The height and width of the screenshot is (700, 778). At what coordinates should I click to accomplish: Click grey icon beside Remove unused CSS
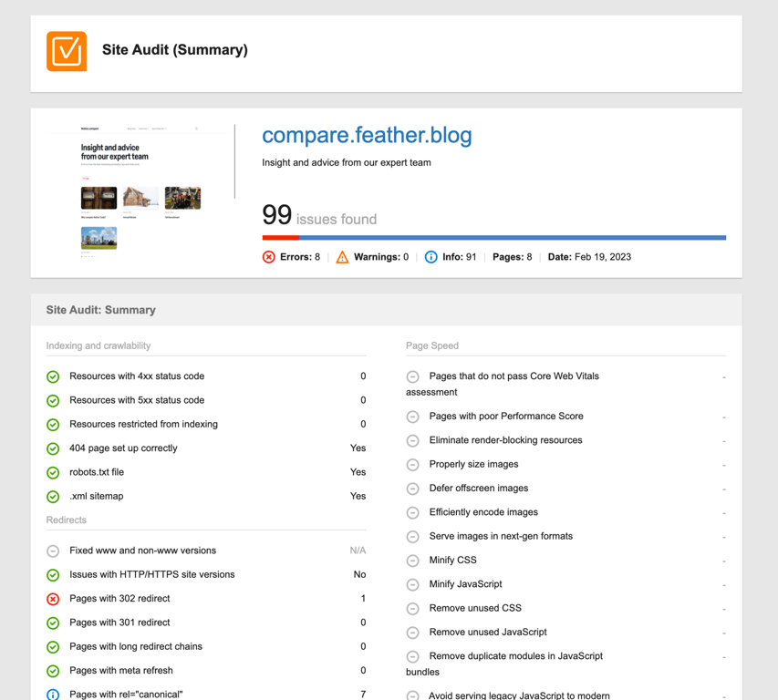pyautogui.click(x=413, y=609)
